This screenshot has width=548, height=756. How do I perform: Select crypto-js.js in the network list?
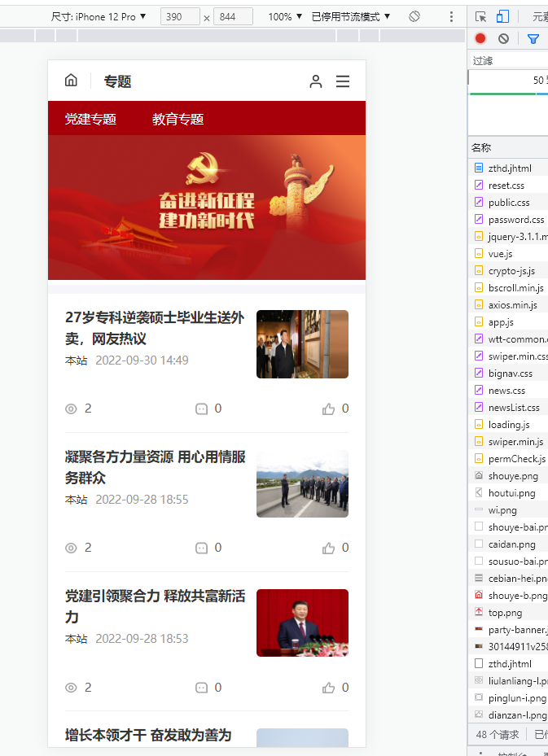[508, 271]
